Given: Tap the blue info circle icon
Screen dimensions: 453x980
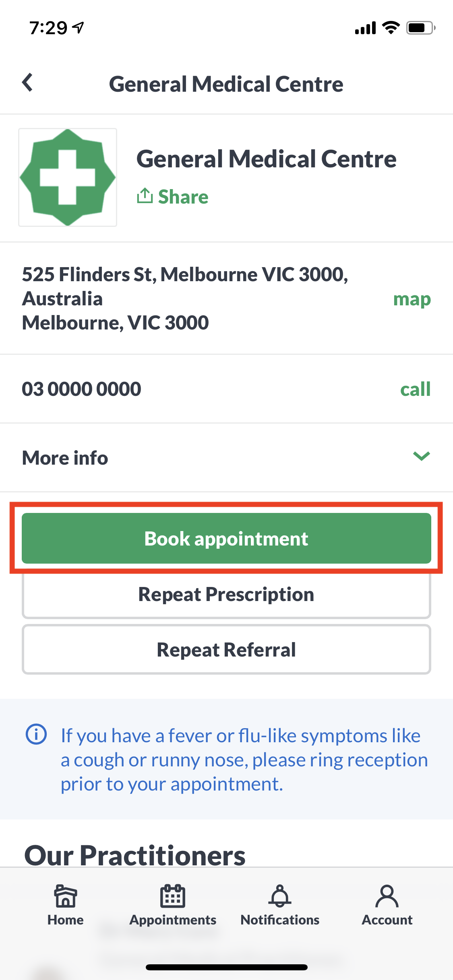Looking at the screenshot, I should click(x=36, y=734).
